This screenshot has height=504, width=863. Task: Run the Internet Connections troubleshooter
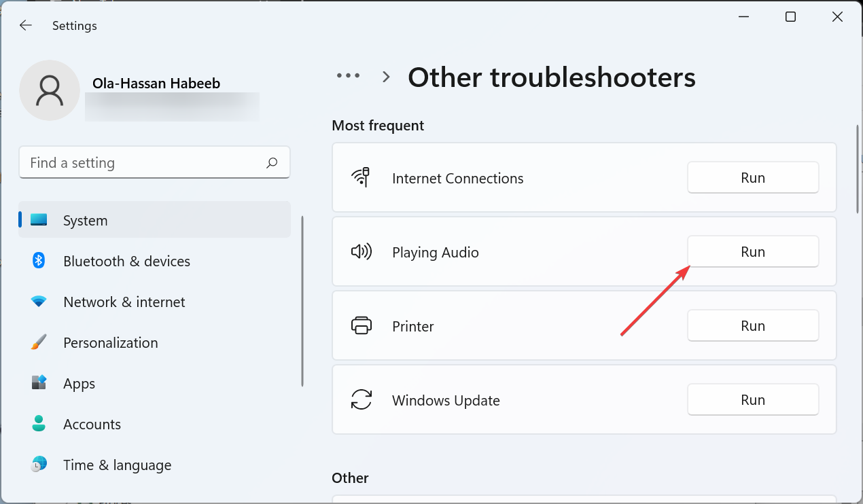[753, 178]
